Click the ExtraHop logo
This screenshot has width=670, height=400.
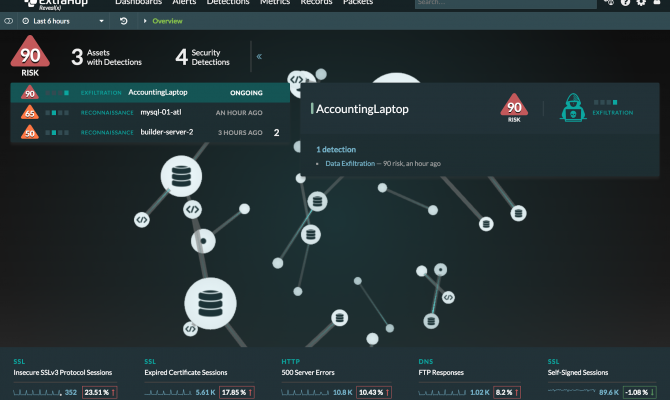(x=56, y=4)
